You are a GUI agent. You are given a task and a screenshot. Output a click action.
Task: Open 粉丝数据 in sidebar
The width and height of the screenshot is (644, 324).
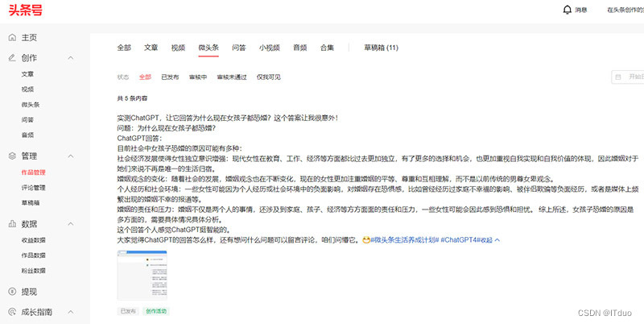coord(33,271)
